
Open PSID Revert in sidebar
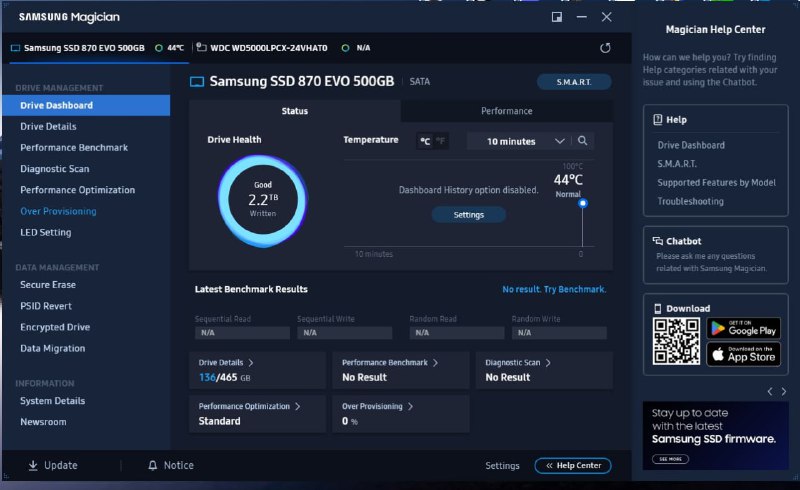pyautogui.click(x=46, y=306)
